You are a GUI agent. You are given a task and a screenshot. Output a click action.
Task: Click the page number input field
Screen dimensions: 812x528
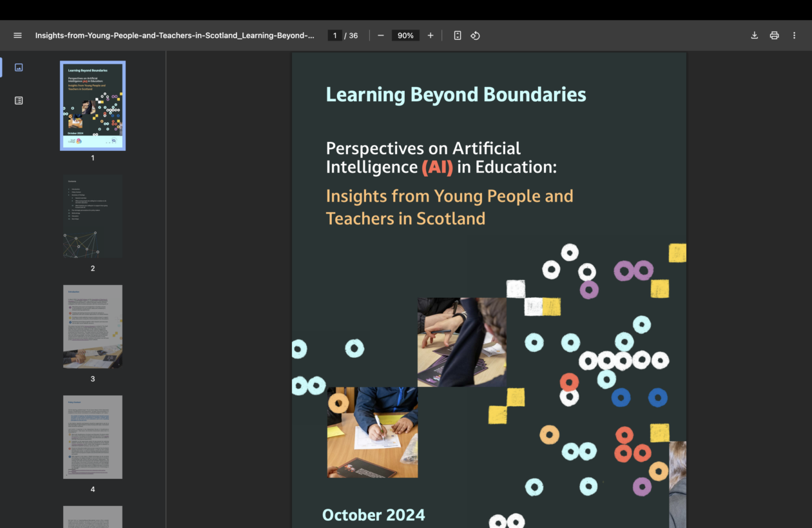click(334, 35)
